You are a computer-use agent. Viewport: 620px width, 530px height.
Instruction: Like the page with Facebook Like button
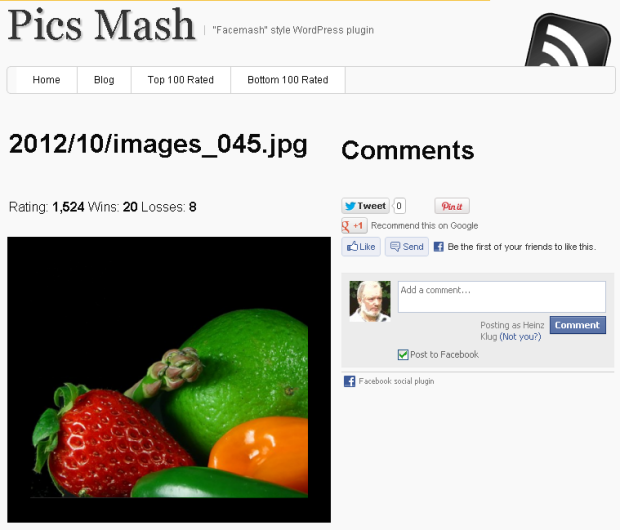pos(361,247)
